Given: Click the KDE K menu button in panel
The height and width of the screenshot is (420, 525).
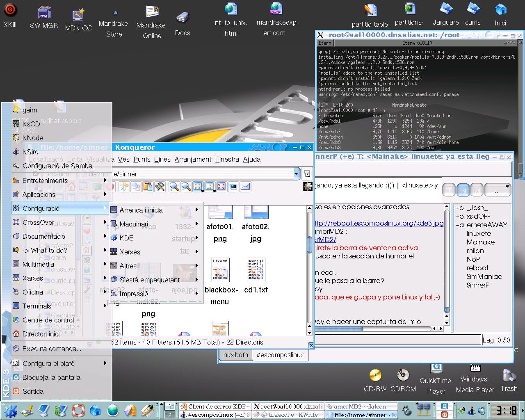Looking at the screenshot, I should coord(9,411).
